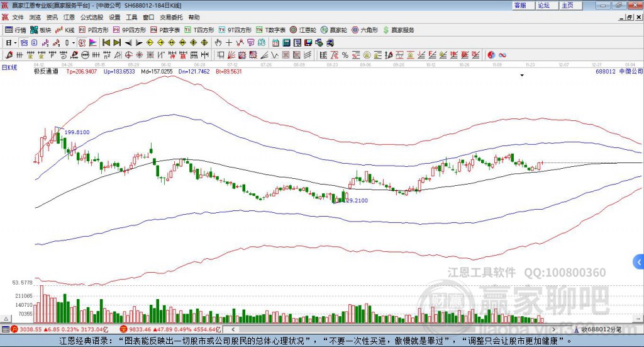Click the 199.8100 high price marker
This screenshot has width=644, height=347.
pyautogui.click(x=77, y=132)
